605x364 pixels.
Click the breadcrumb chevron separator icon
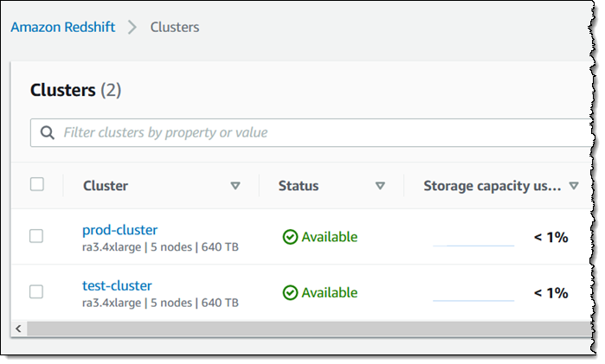tap(132, 27)
